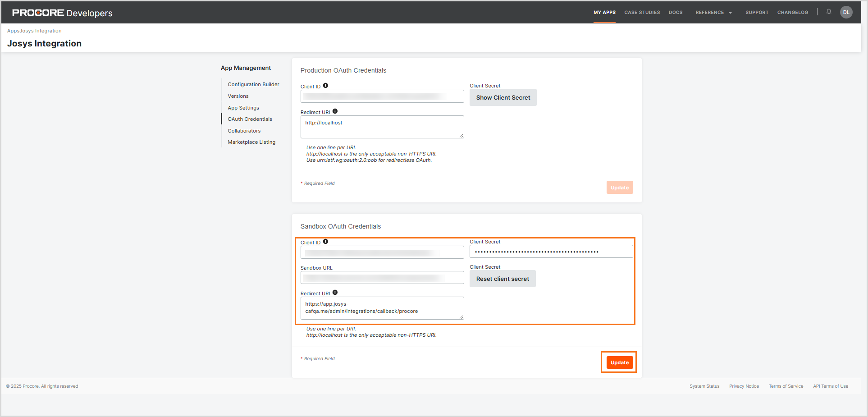Select OAuth Credentials in the sidebar

coord(250,119)
